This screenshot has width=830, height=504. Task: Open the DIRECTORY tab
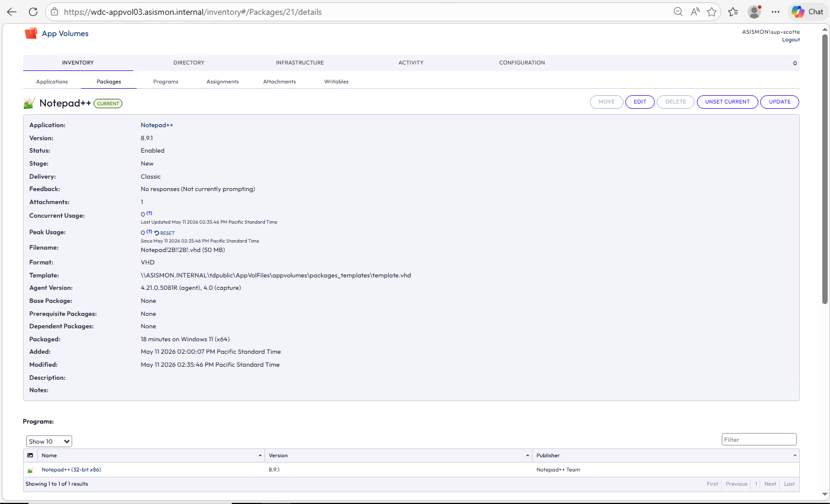click(x=189, y=63)
